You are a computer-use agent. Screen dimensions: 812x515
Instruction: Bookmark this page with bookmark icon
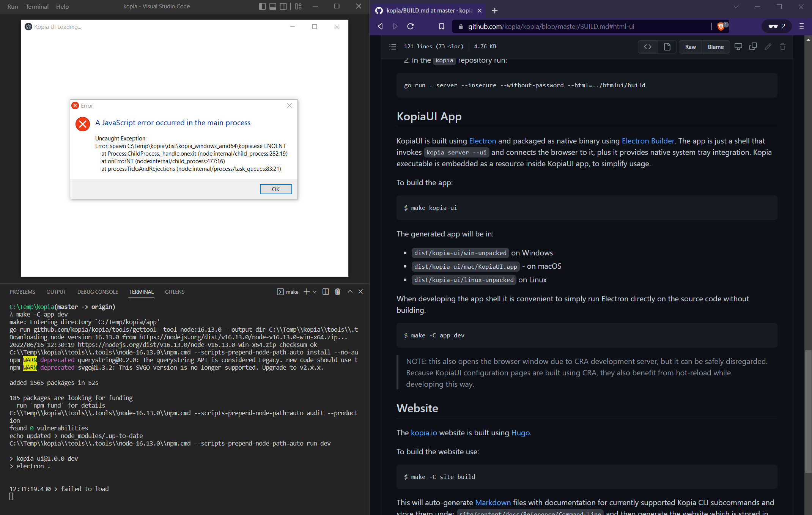(x=441, y=26)
